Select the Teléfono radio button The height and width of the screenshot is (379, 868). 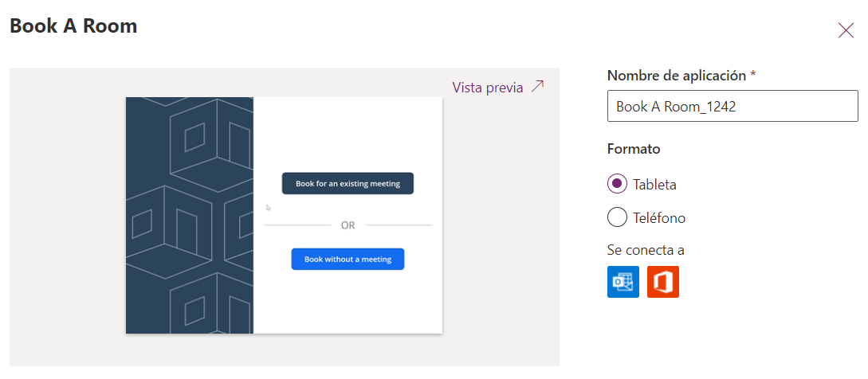pyautogui.click(x=617, y=217)
